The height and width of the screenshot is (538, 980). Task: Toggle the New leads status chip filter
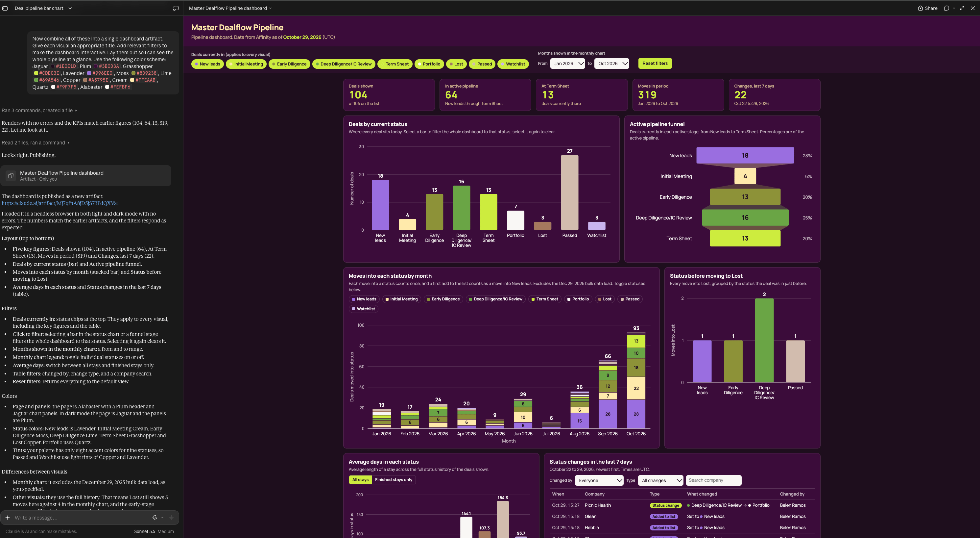point(207,64)
